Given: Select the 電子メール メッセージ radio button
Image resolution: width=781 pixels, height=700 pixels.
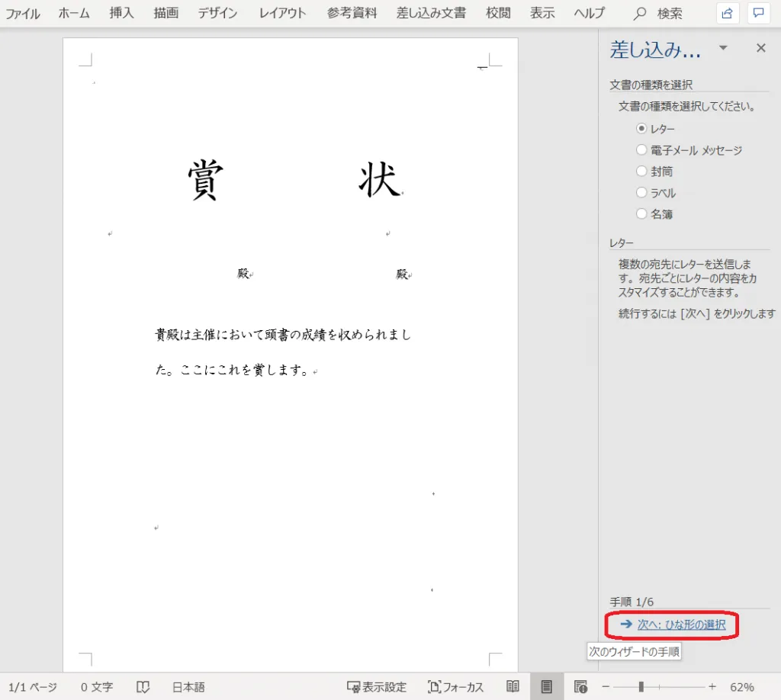Looking at the screenshot, I should (x=642, y=150).
